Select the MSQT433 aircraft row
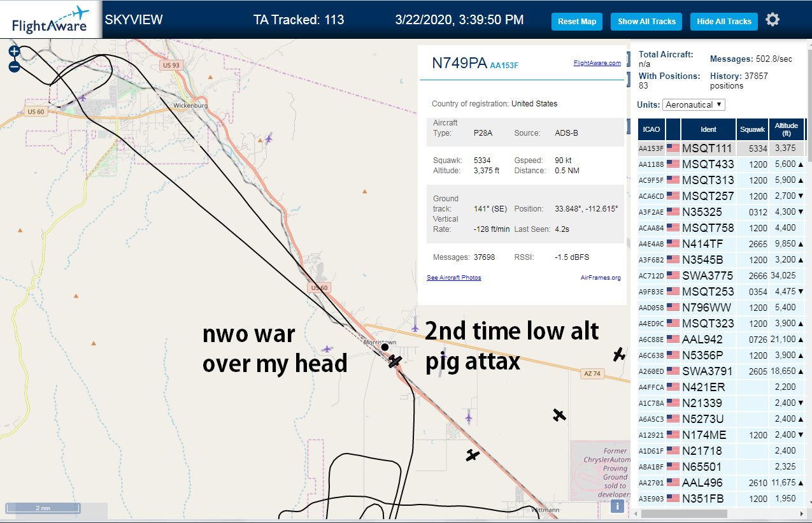 pyautogui.click(x=721, y=164)
